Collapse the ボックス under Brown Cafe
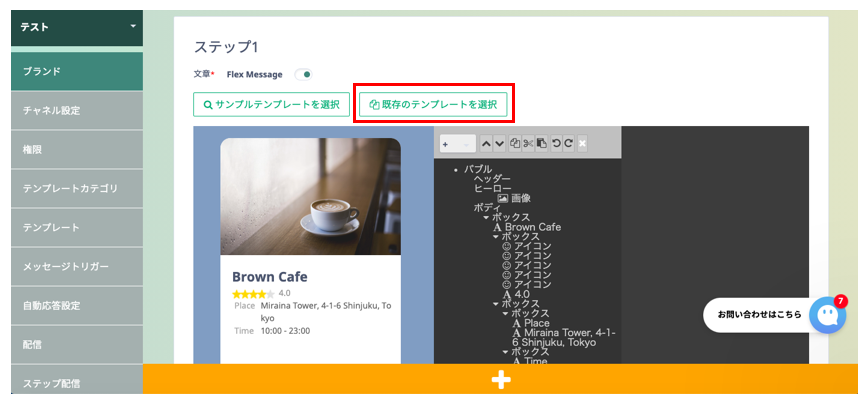The image size is (866, 408). coord(495,237)
